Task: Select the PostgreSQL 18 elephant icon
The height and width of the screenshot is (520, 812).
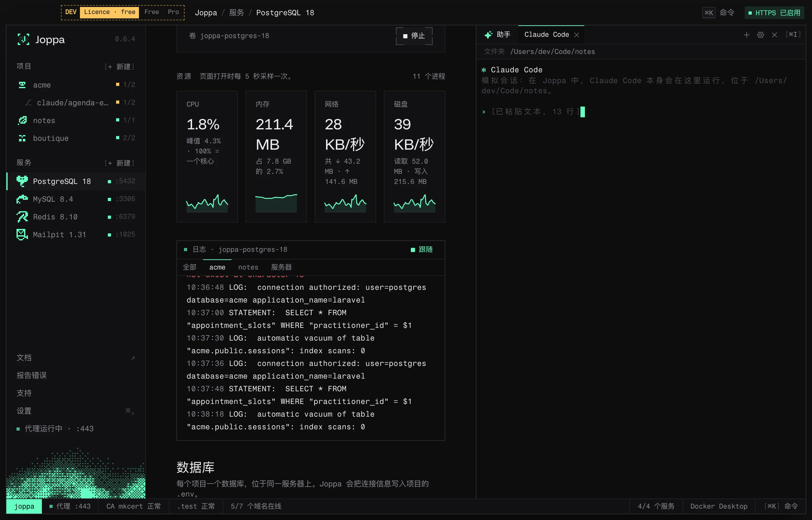Action: 22,181
